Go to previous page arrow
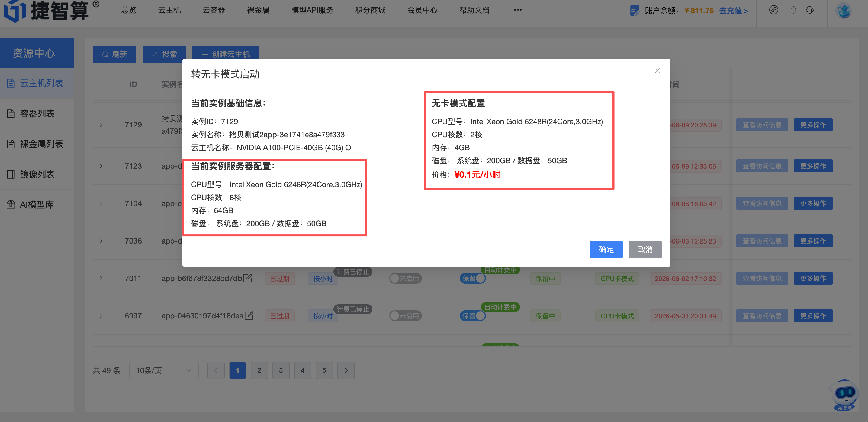Image resolution: width=868 pixels, height=422 pixels. 216,370
